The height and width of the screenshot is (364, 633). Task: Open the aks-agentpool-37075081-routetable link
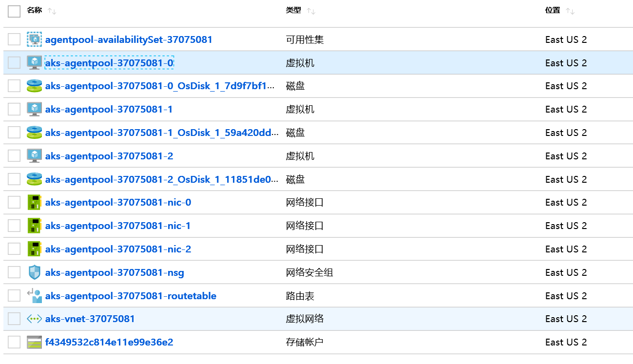click(131, 296)
